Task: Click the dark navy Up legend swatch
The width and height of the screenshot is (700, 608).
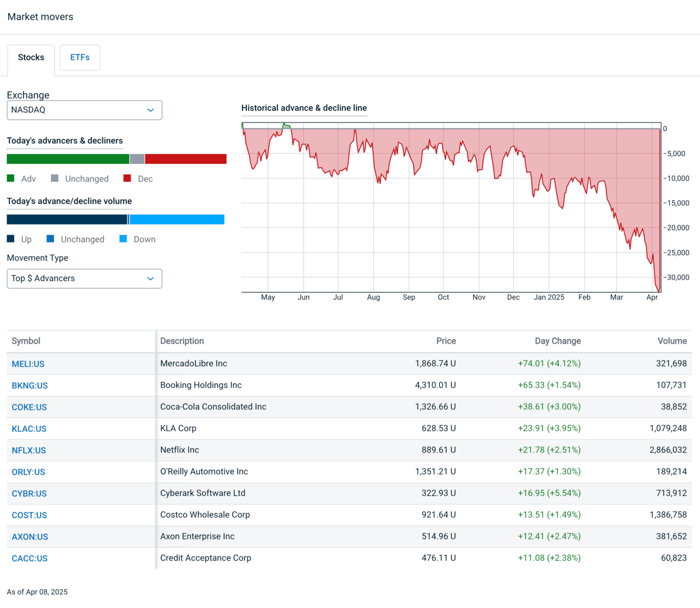Action: (x=10, y=238)
